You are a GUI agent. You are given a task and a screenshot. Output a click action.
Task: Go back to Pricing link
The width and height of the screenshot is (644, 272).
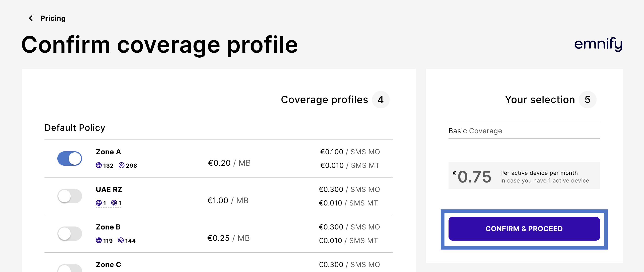(x=53, y=18)
